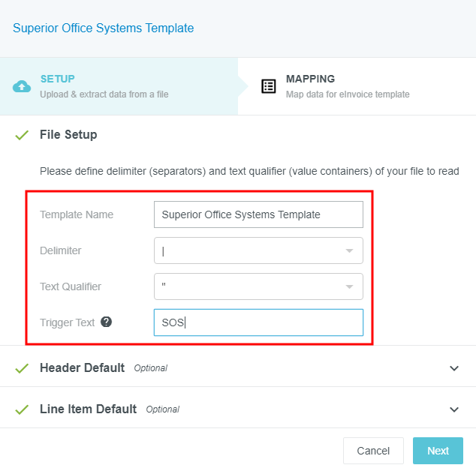Go to the MAPPING step tab
This screenshot has height=474, width=476.
tap(310, 79)
